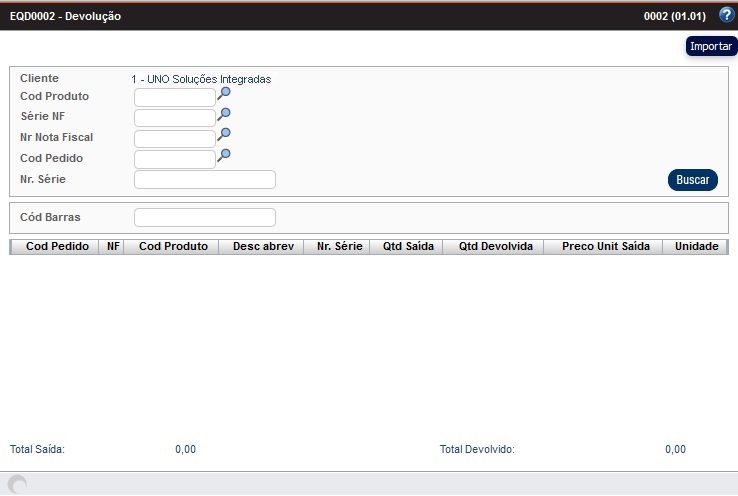Open lookup next to Série NF field

pyautogui.click(x=224, y=115)
